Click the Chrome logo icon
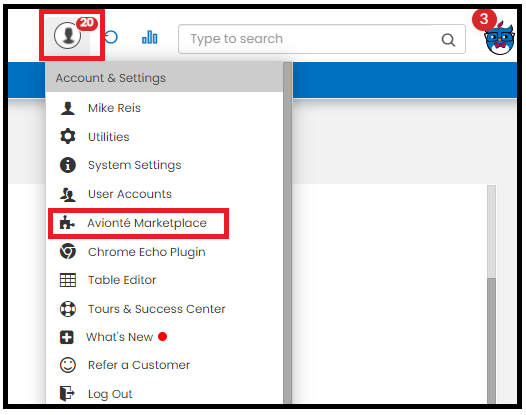This screenshot has width=526, height=415. click(x=68, y=251)
